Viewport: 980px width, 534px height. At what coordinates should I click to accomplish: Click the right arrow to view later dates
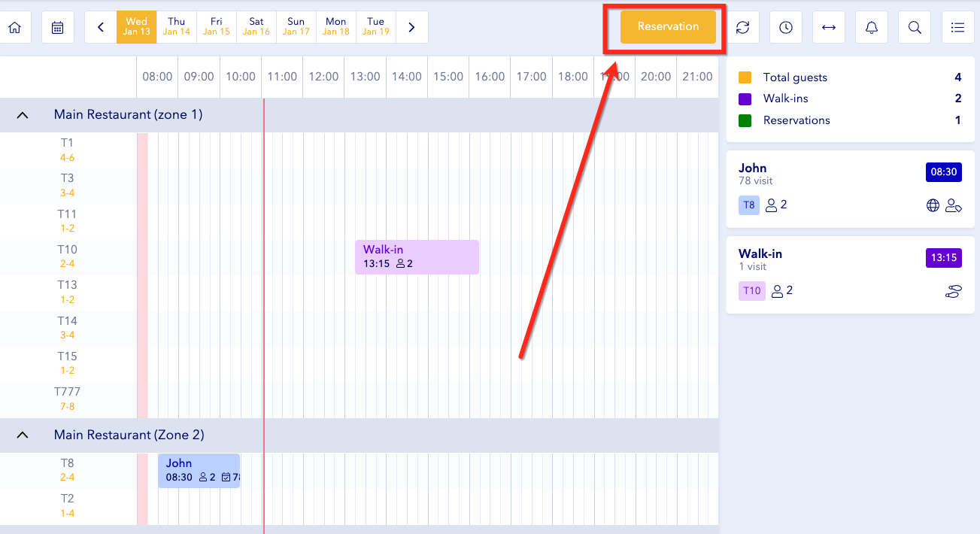click(411, 26)
